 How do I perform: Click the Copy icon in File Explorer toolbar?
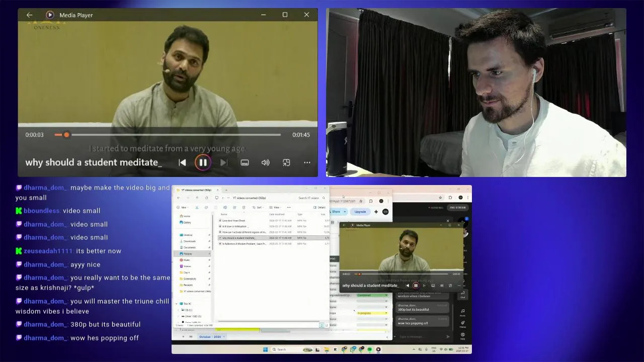pos(206,207)
